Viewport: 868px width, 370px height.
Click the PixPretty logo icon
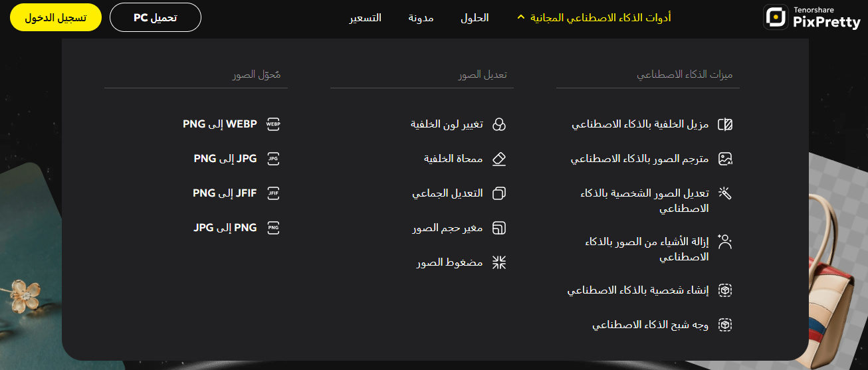776,17
